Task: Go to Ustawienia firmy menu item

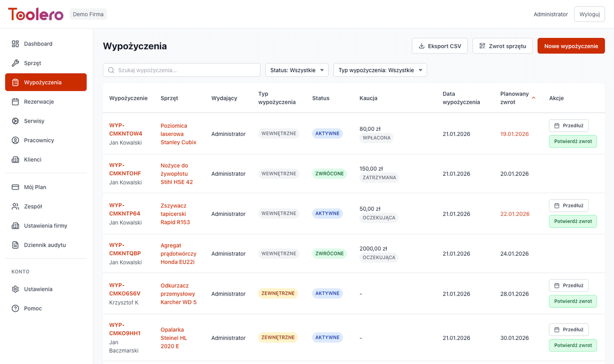Action: (46, 226)
